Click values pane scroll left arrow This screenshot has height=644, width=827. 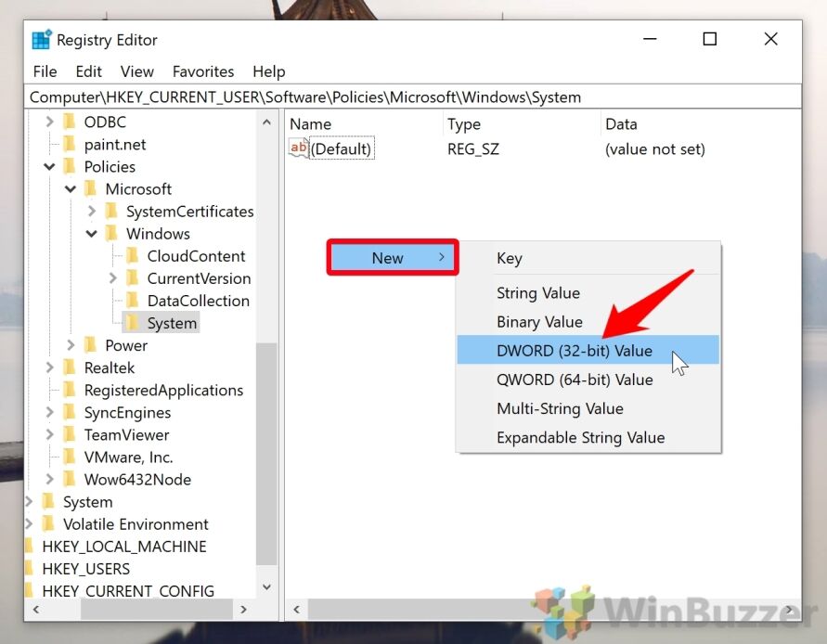click(297, 609)
